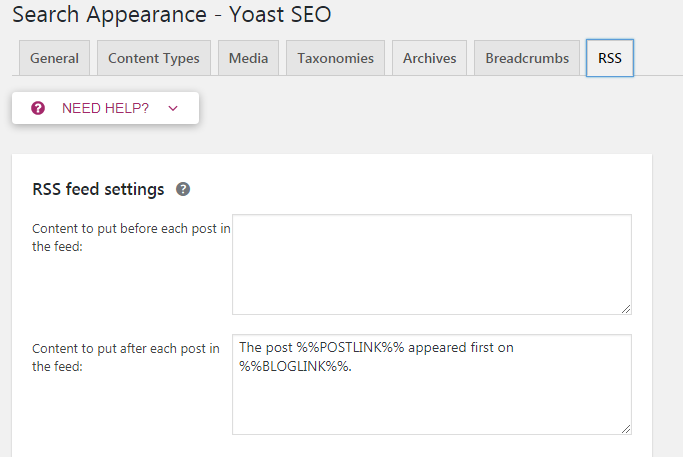Screen dimensions: 683x457
Task: Open the Archives tab
Action: click(428, 58)
